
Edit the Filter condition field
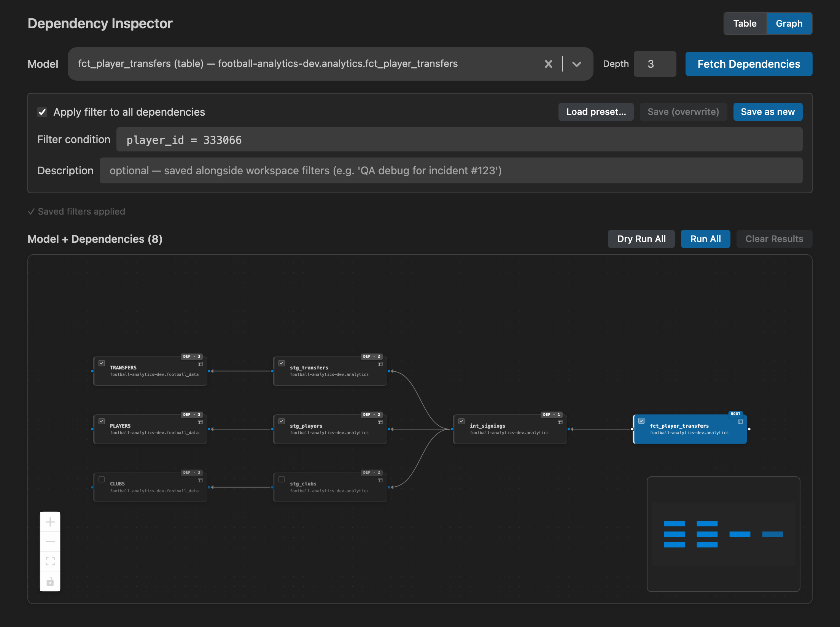[x=459, y=140]
